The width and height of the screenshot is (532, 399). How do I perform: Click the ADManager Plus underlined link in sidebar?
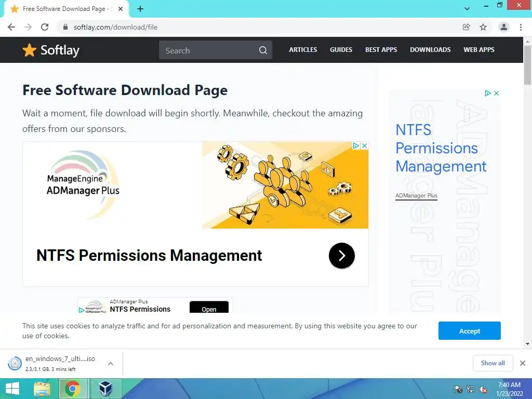click(x=416, y=196)
